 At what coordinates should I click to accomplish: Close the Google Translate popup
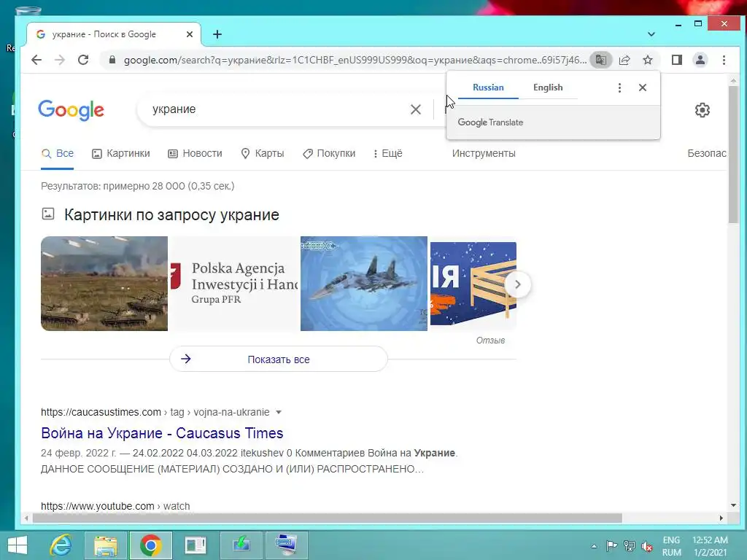(x=643, y=87)
